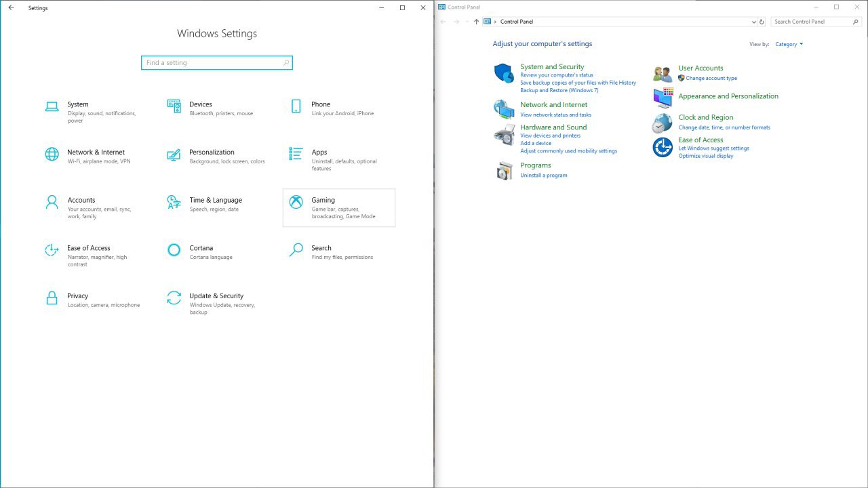Image resolution: width=868 pixels, height=488 pixels.
Task: Open Hardware and Sound heading link
Action: [553, 127]
